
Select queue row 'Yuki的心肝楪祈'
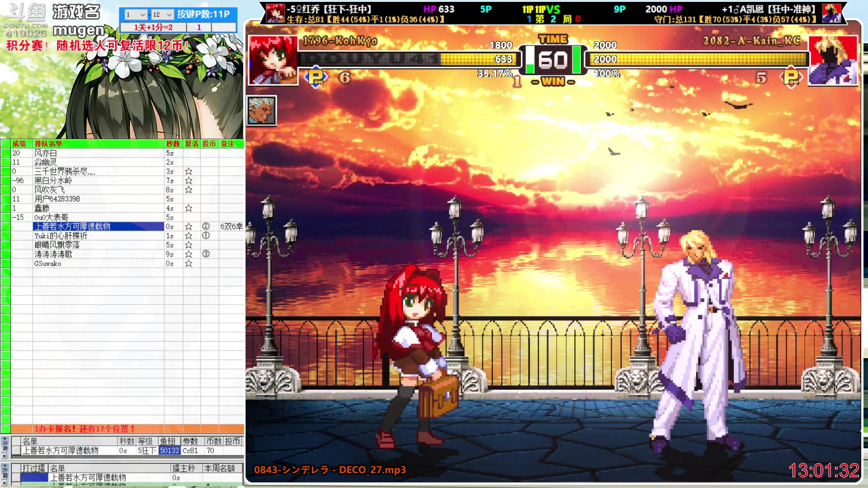tap(99, 236)
